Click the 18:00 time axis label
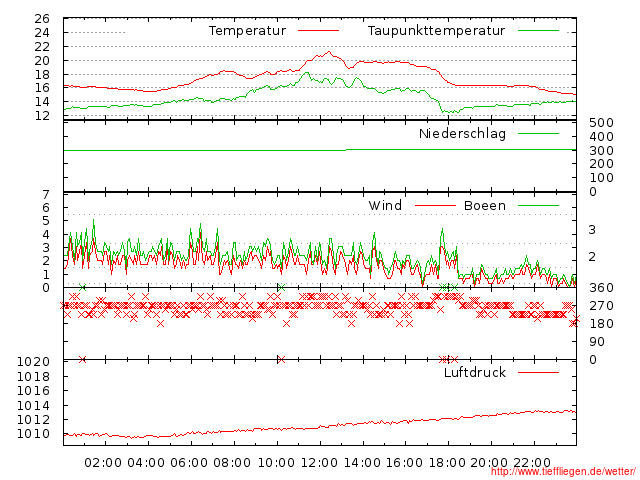 click(447, 463)
